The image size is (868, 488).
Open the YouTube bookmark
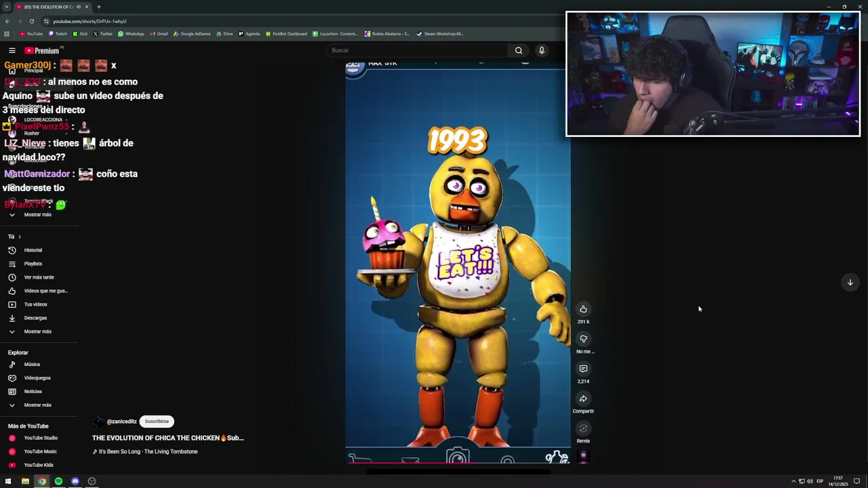click(x=31, y=34)
